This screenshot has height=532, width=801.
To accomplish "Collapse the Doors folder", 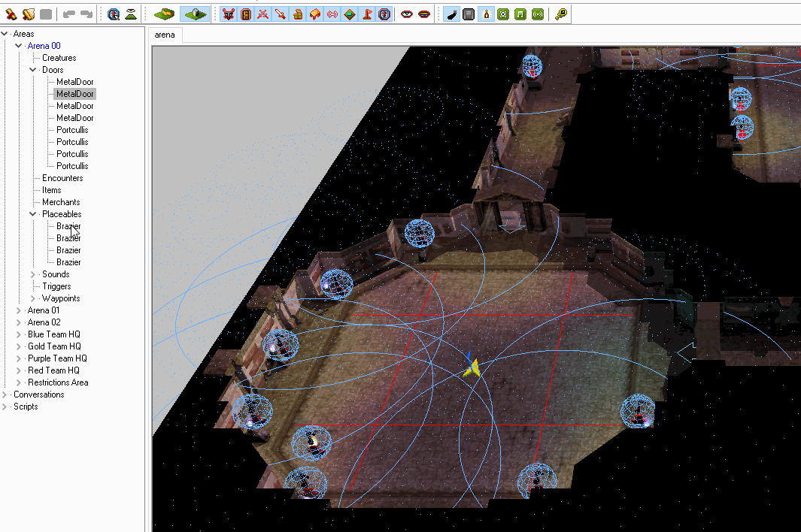I will (x=33, y=70).
